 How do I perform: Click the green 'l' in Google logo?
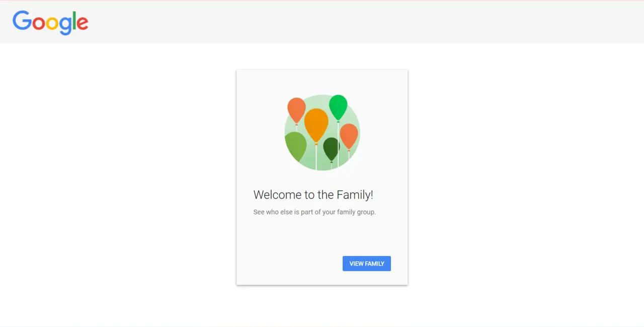(x=75, y=21)
